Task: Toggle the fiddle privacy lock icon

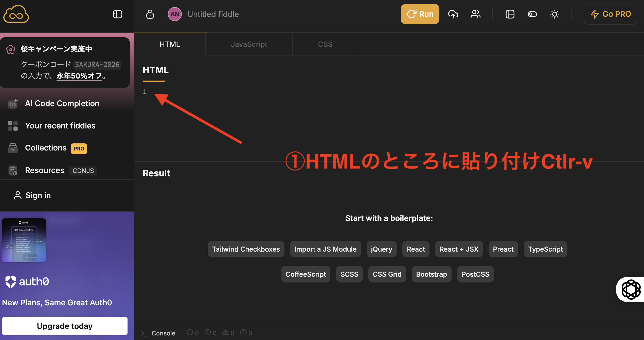Action: coord(150,14)
